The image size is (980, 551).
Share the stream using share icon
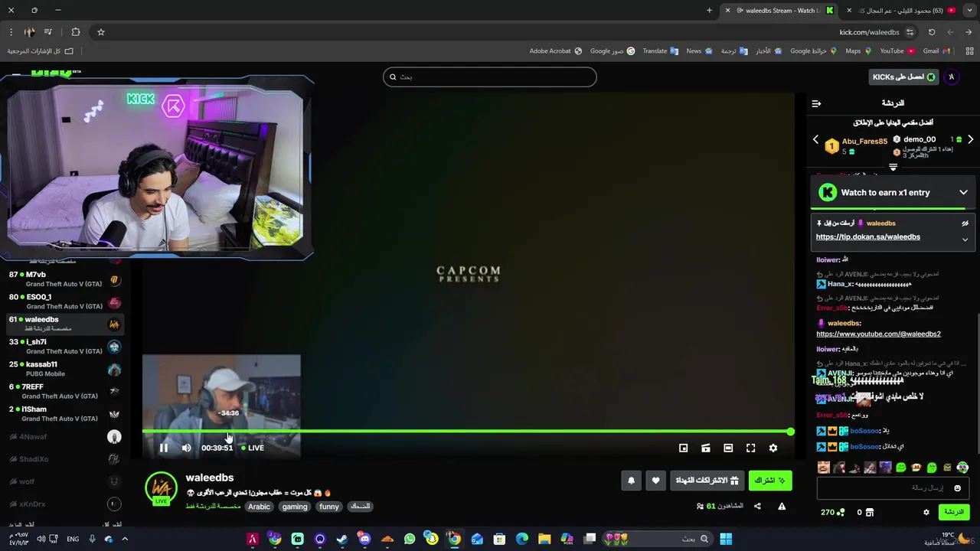click(x=757, y=506)
